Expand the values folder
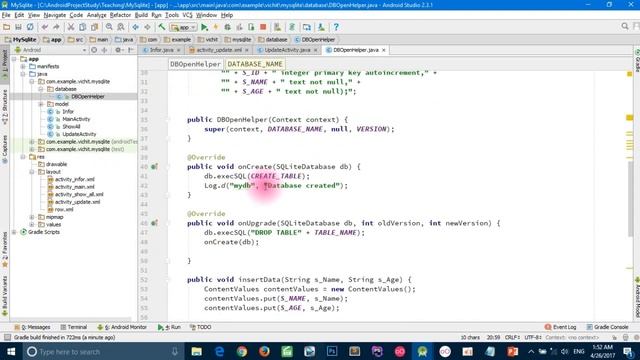This screenshot has height=360, width=640. pyautogui.click(x=32, y=224)
